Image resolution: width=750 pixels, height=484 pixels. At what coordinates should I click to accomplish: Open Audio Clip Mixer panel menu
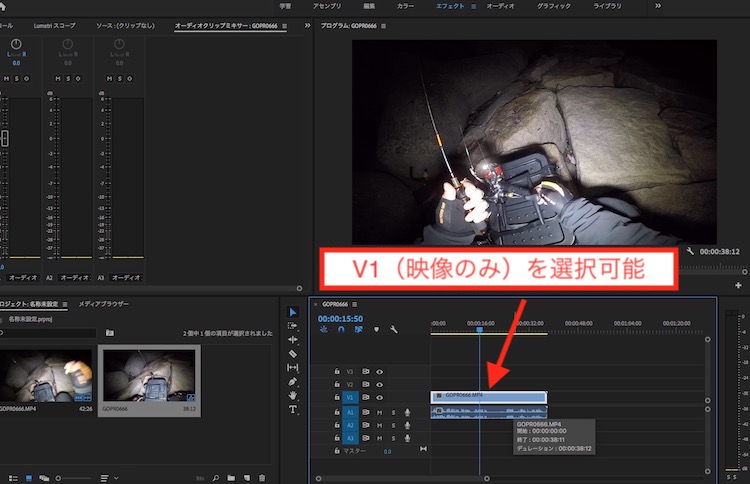pos(285,26)
